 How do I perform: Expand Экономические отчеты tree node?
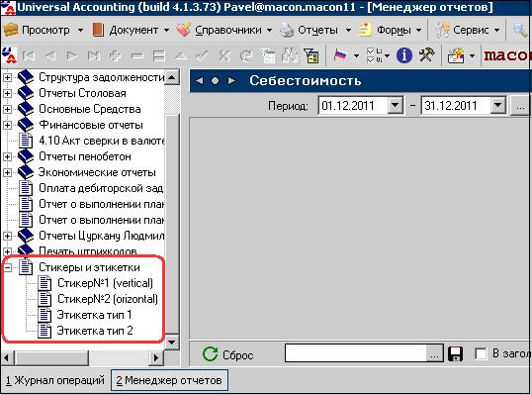7,172
